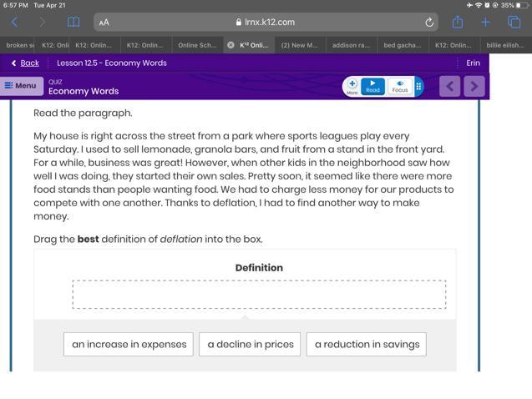Open the tab overview icon
The width and height of the screenshot is (532, 399).
[514, 22]
